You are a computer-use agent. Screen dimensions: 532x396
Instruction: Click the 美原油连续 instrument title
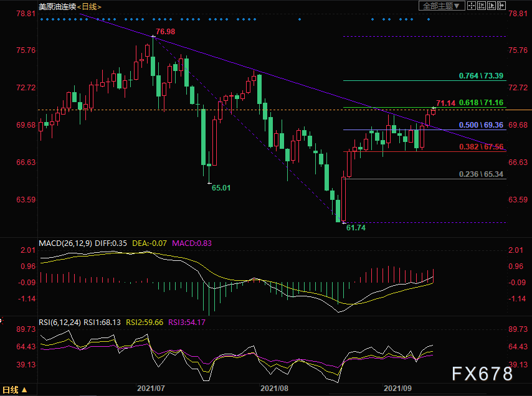click(57, 6)
